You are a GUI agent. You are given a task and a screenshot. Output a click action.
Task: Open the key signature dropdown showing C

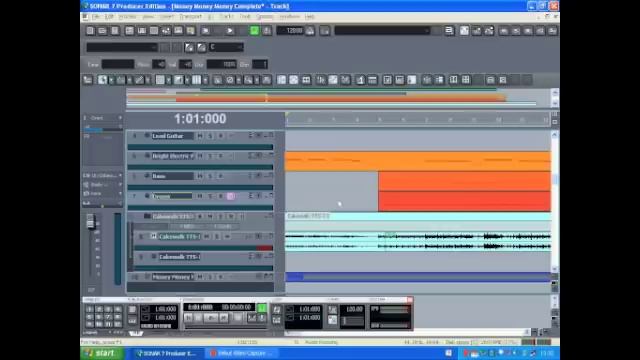pyautogui.click(x=227, y=47)
